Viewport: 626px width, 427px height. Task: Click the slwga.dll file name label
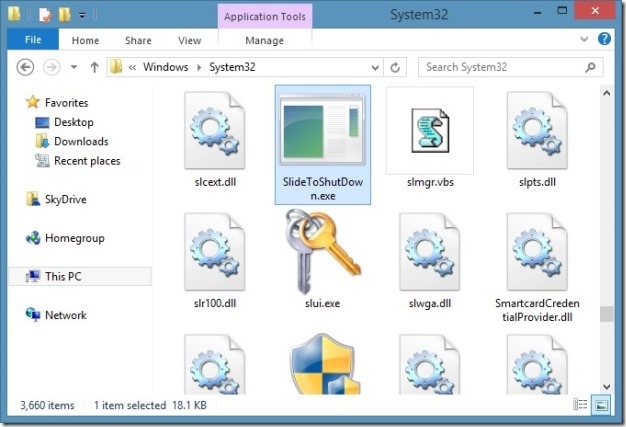(x=430, y=303)
